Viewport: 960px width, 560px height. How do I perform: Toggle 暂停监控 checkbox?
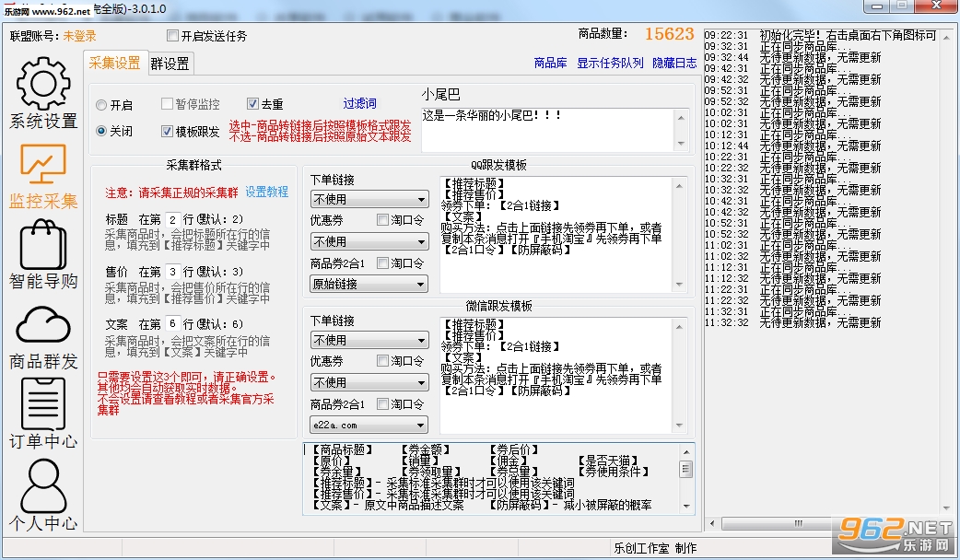tap(167, 104)
